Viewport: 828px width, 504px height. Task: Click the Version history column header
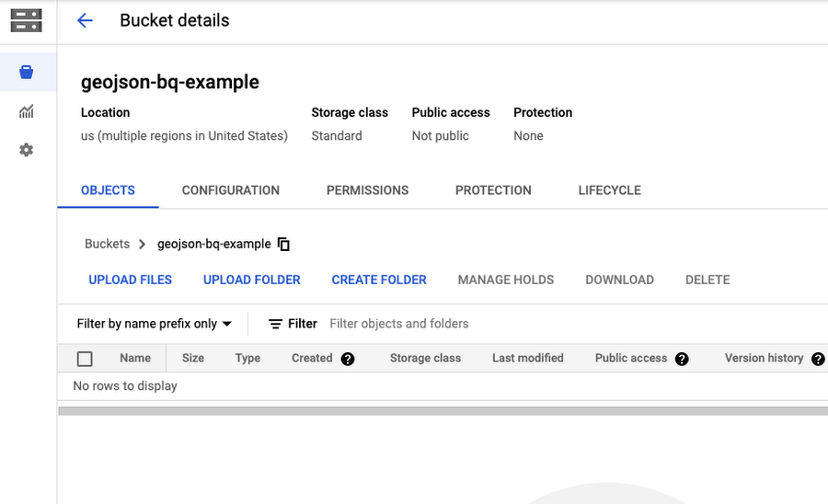point(765,358)
